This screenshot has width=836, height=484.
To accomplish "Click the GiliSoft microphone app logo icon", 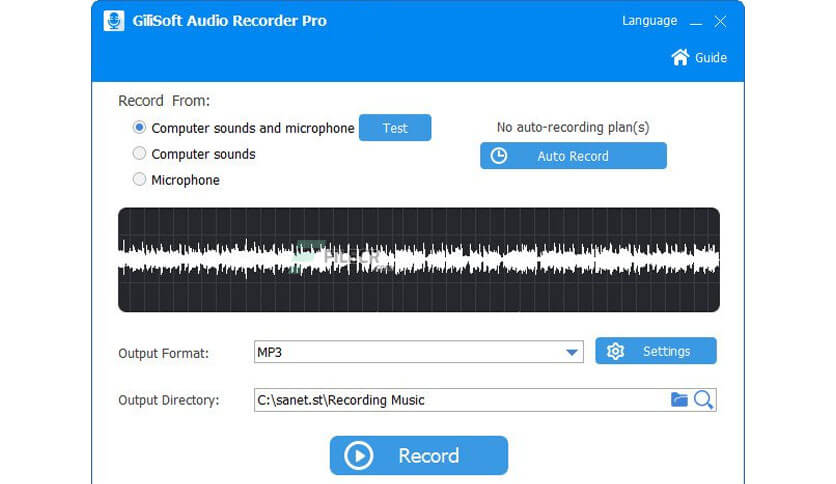I will click(114, 21).
